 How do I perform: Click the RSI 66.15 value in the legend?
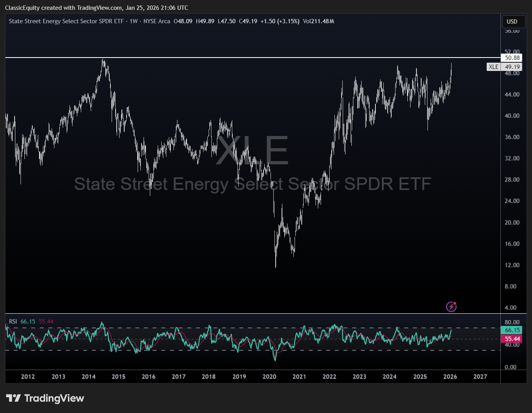pos(28,322)
